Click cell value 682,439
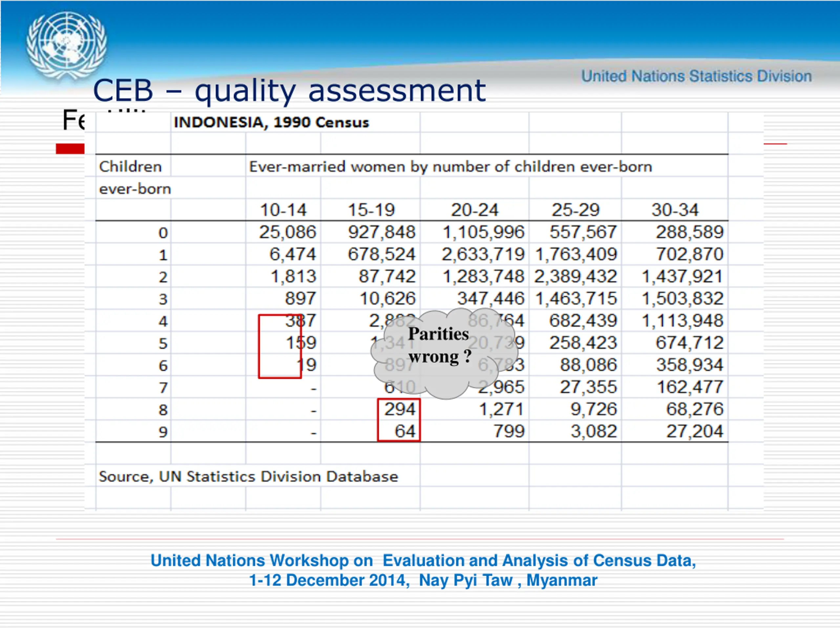Screen dimensions: 840x630 click(583, 321)
